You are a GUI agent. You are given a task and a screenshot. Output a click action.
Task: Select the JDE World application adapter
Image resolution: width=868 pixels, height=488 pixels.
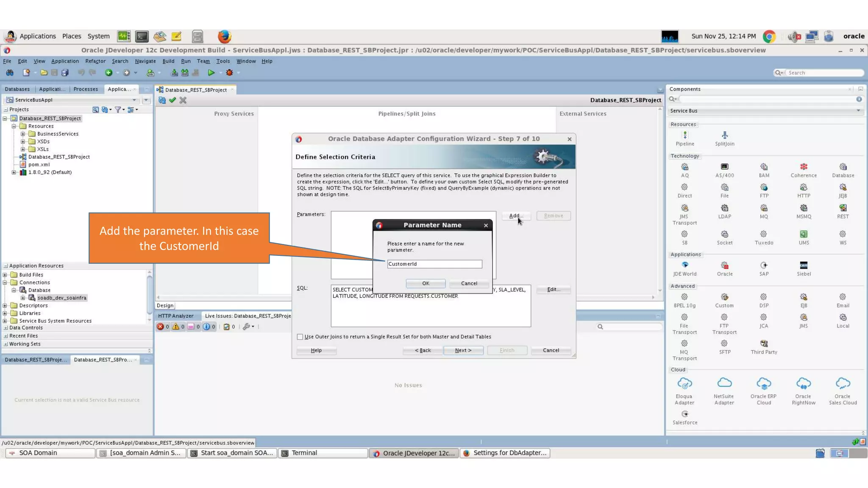click(x=684, y=265)
